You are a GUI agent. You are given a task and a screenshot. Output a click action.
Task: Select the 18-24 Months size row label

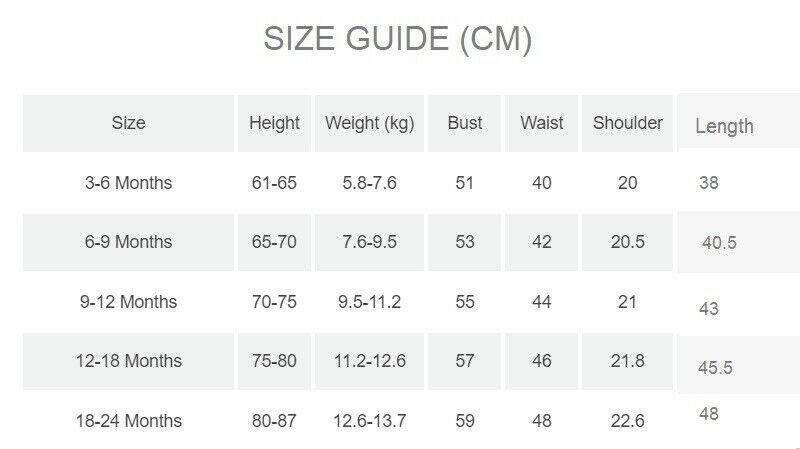pos(128,421)
